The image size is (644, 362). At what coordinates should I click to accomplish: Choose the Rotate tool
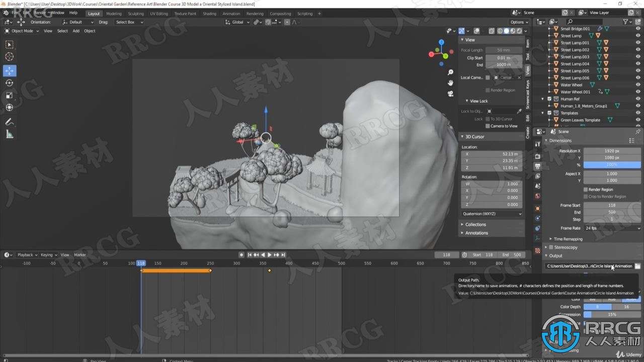click(10, 83)
